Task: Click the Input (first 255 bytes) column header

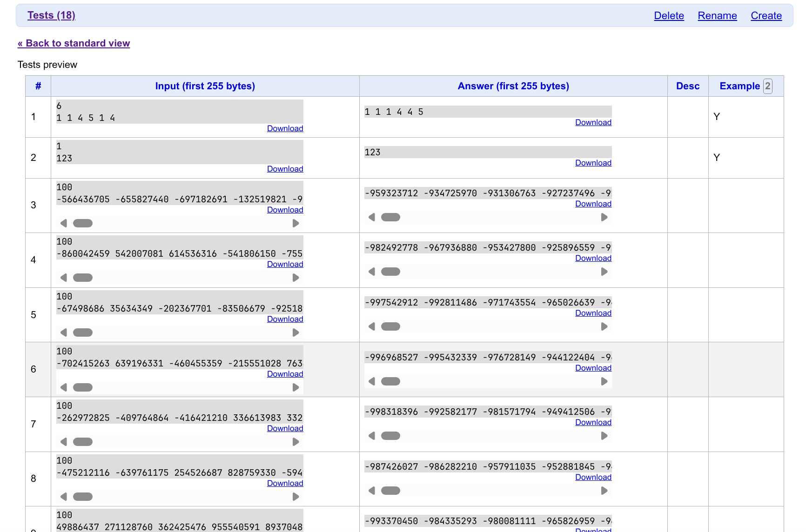Action: pos(205,86)
